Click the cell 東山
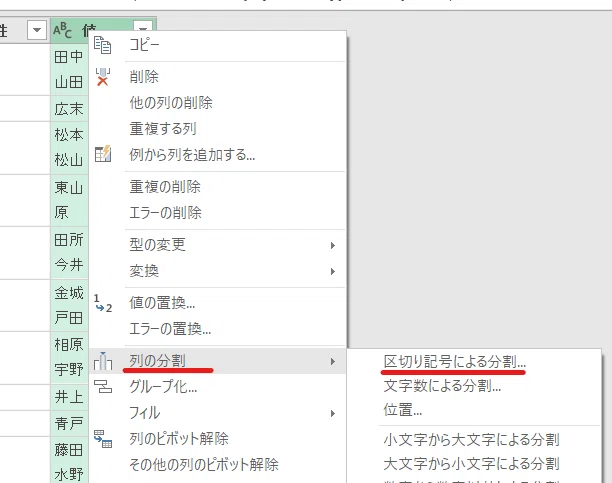The image size is (612, 483). (x=69, y=188)
